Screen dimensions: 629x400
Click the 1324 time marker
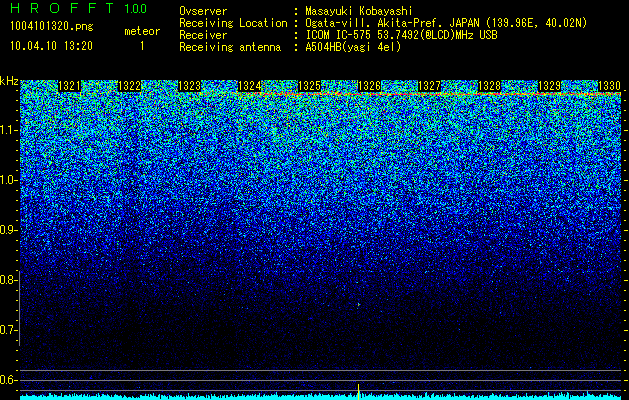(x=250, y=86)
